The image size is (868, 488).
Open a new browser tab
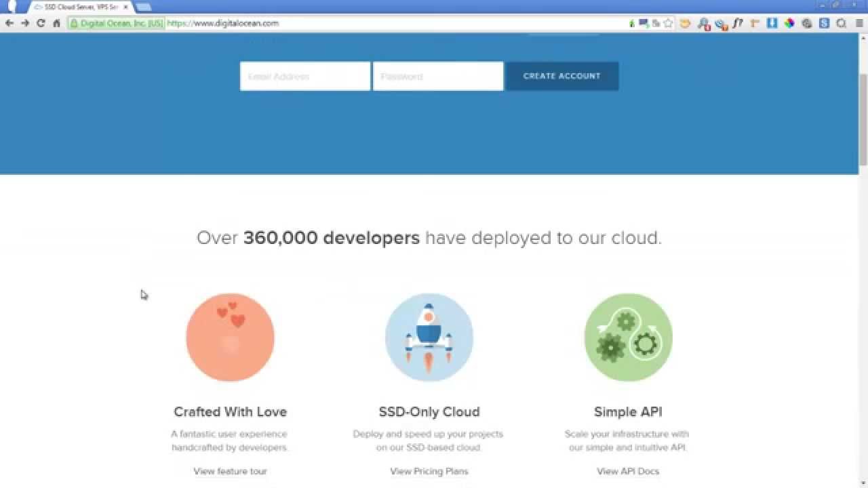(x=143, y=7)
